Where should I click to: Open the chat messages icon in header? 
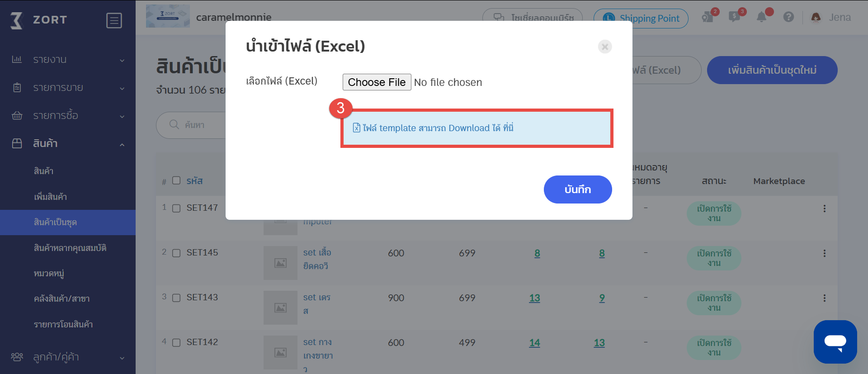pyautogui.click(x=734, y=17)
